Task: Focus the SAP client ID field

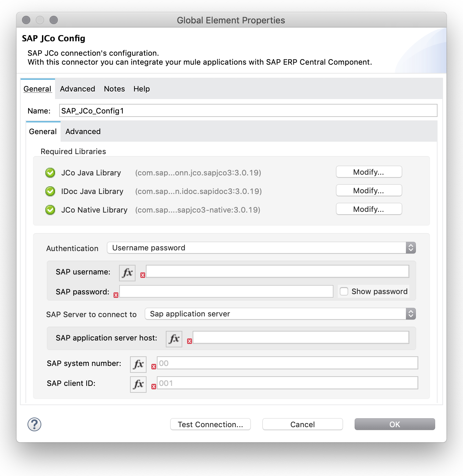Action: coord(288,383)
